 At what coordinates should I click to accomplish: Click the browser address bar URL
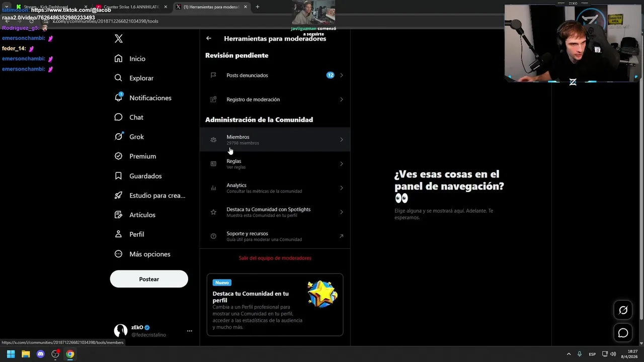[106, 21]
